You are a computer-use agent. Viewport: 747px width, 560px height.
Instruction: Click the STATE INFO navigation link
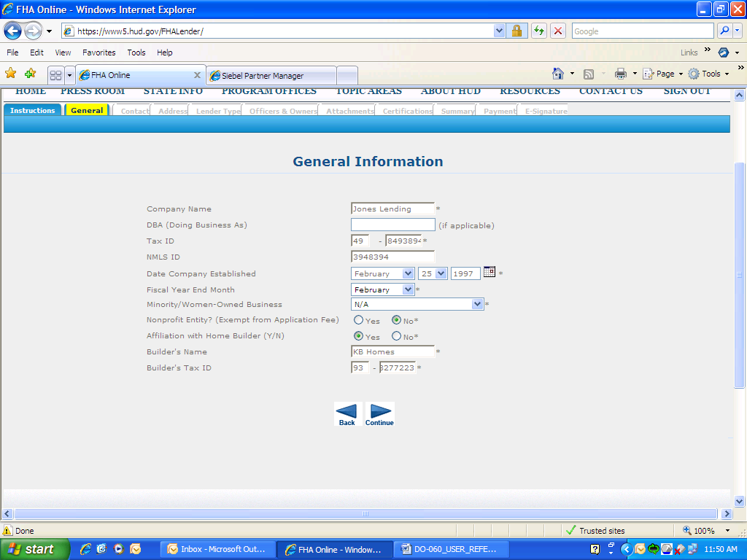coord(173,91)
